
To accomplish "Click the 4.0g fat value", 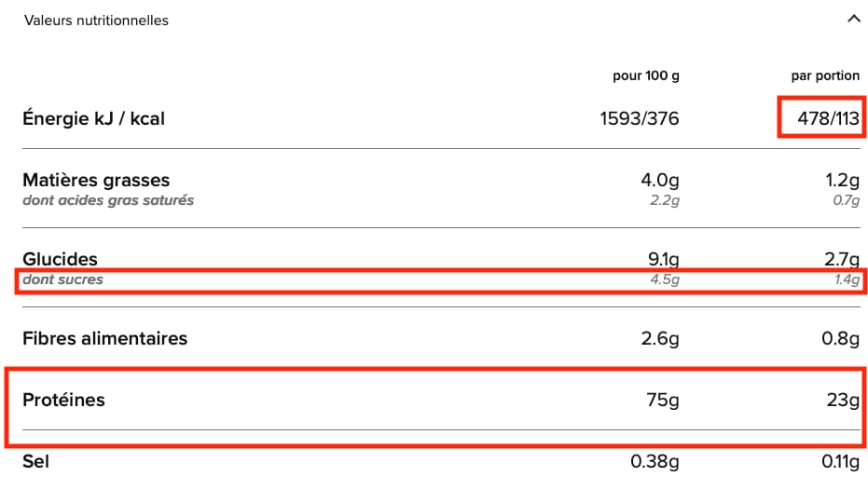I will click(659, 181).
